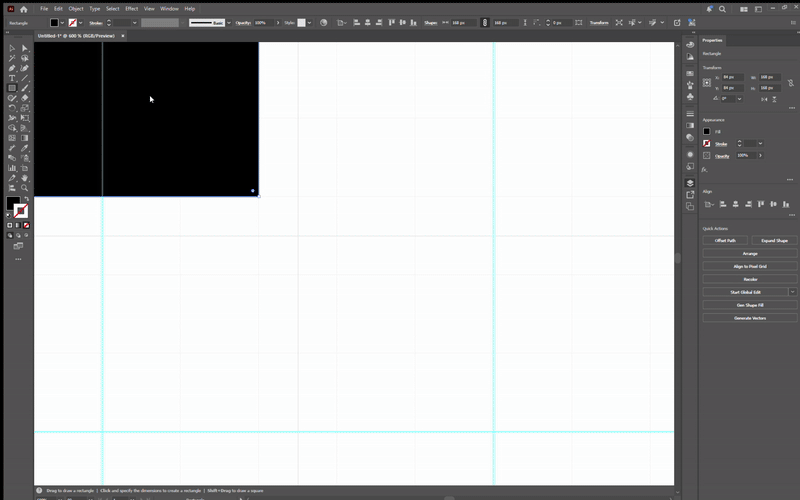Open the Effect menu
The width and height of the screenshot is (800, 500).
132,9
